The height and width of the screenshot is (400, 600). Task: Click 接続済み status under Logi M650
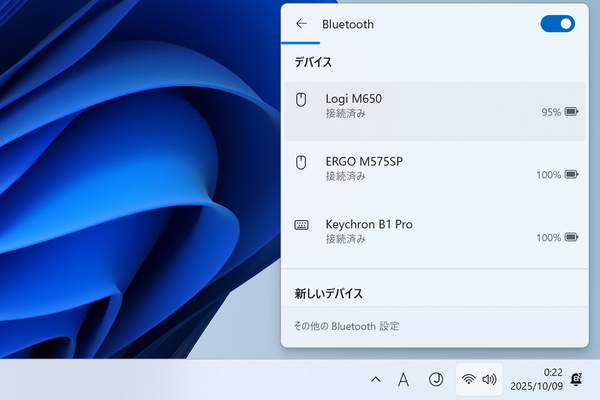coord(346,113)
